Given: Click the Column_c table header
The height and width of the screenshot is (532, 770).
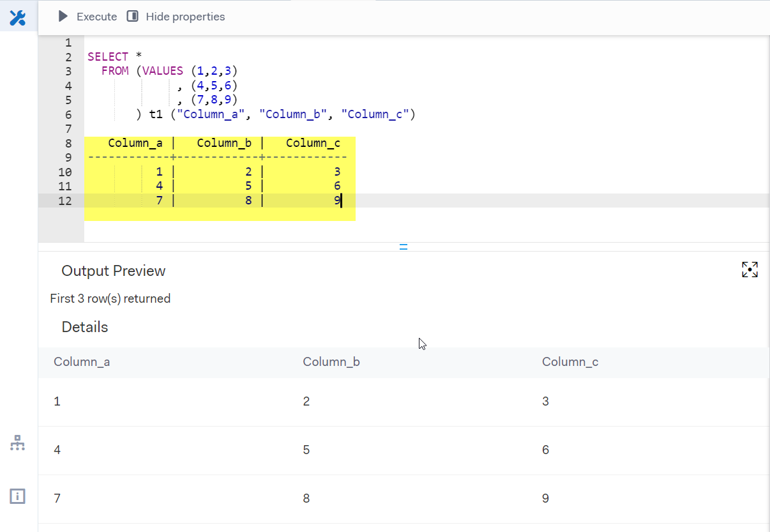Looking at the screenshot, I should [570, 362].
